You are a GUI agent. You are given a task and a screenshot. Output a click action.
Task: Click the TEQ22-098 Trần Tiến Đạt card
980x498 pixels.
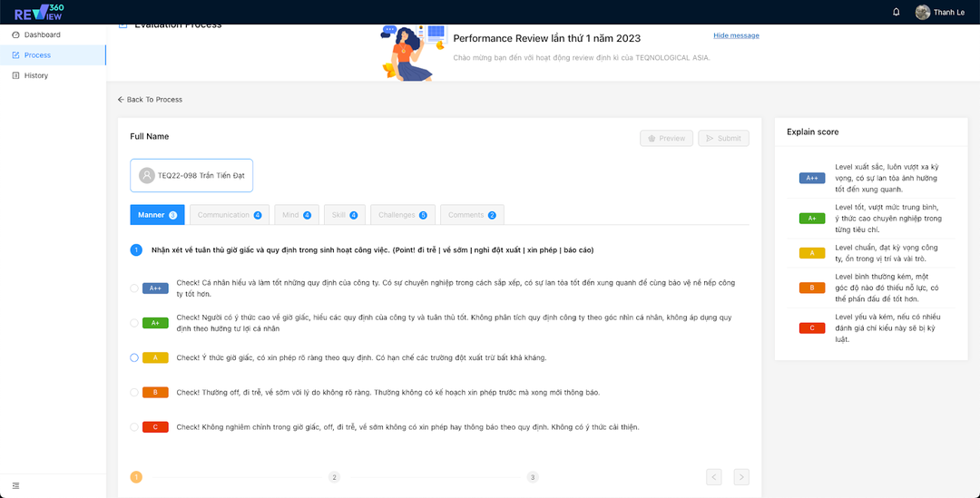point(191,175)
